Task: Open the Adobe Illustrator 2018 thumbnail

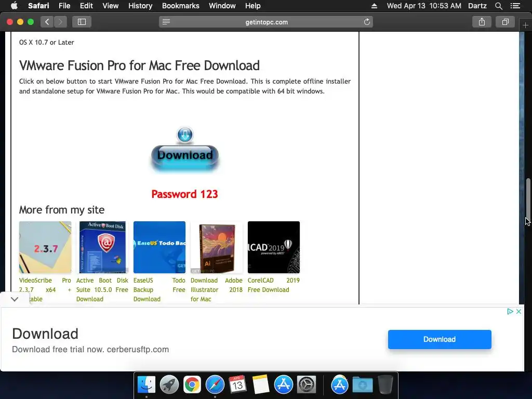Action: pos(217,247)
